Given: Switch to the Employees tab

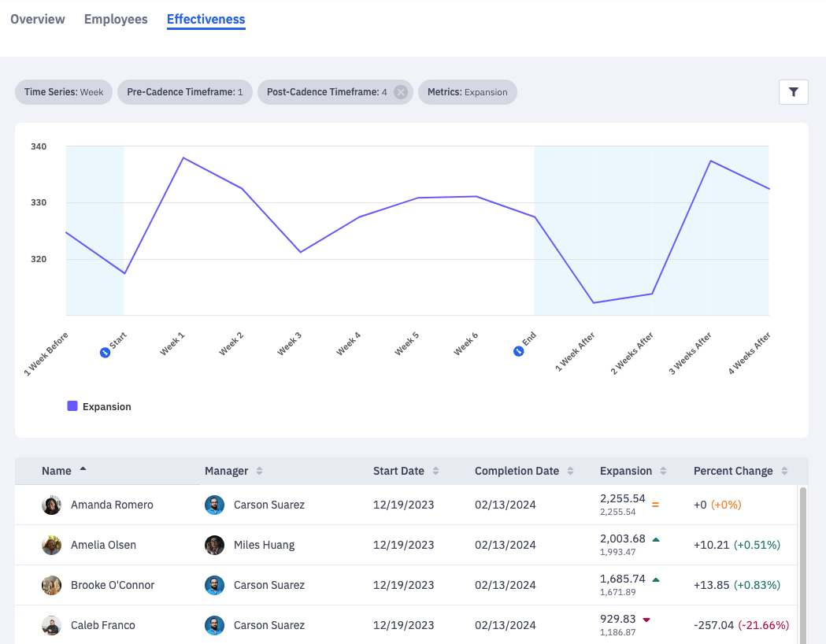Looking at the screenshot, I should click(x=116, y=19).
